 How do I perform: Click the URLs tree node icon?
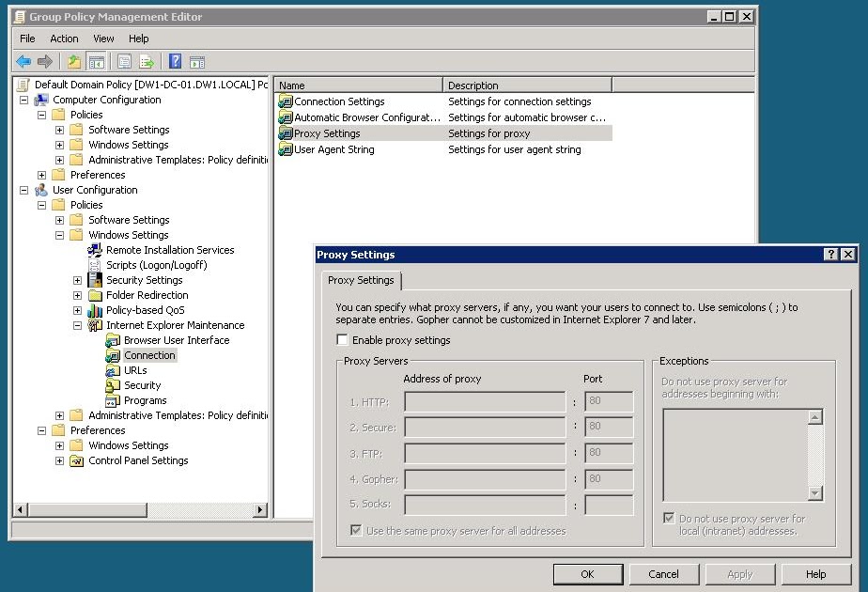tap(113, 370)
